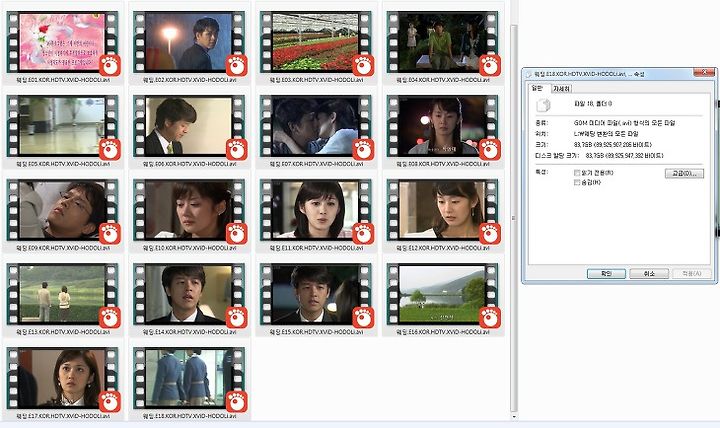Select the 웨딩.E02 video file thumbnail
The image size is (720, 428).
pyautogui.click(x=190, y=43)
